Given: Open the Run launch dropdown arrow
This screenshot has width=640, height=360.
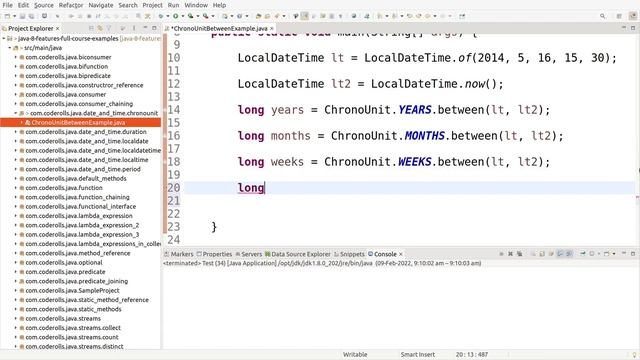Looking at the screenshot, I should tap(182, 16).
